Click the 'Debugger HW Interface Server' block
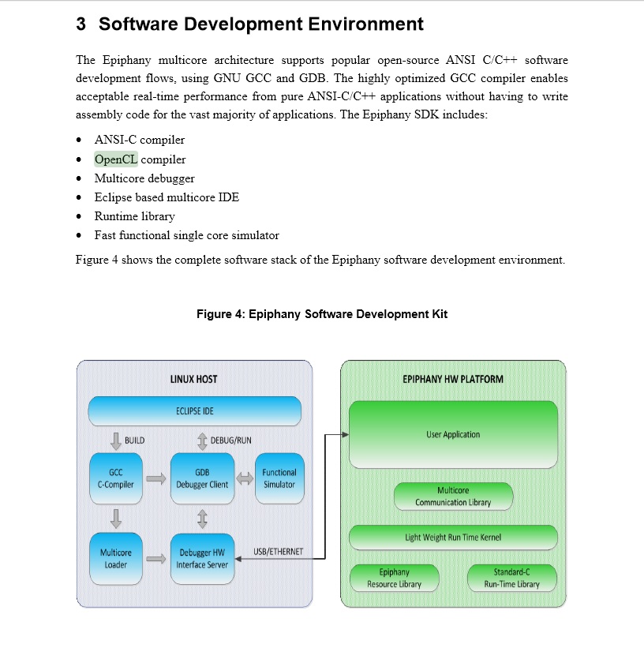 click(202, 559)
